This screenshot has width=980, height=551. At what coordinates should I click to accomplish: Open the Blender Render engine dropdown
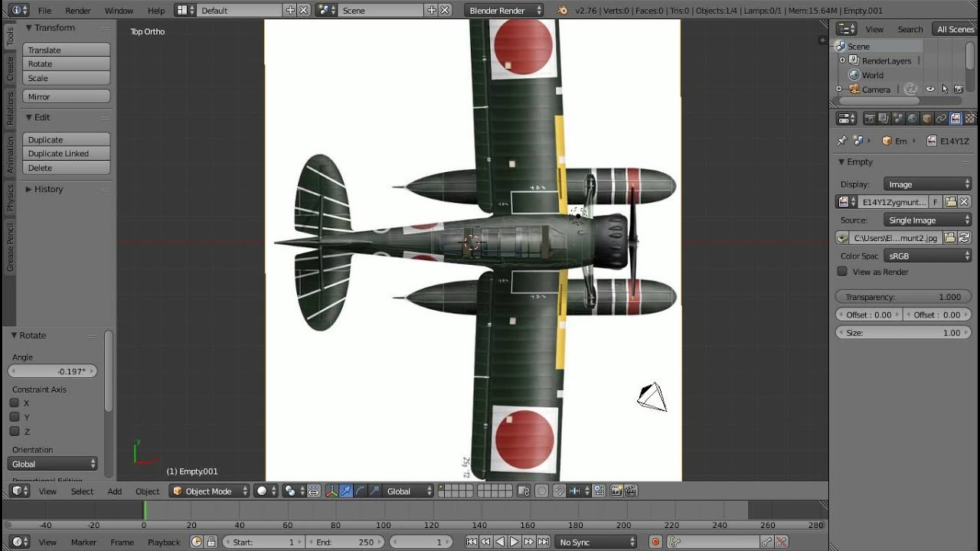click(x=504, y=11)
